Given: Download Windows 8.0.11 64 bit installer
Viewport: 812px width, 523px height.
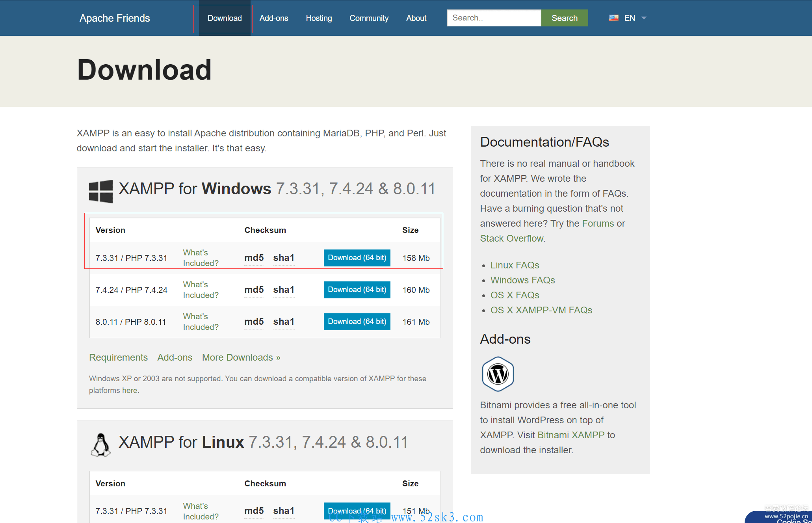Looking at the screenshot, I should pos(357,322).
